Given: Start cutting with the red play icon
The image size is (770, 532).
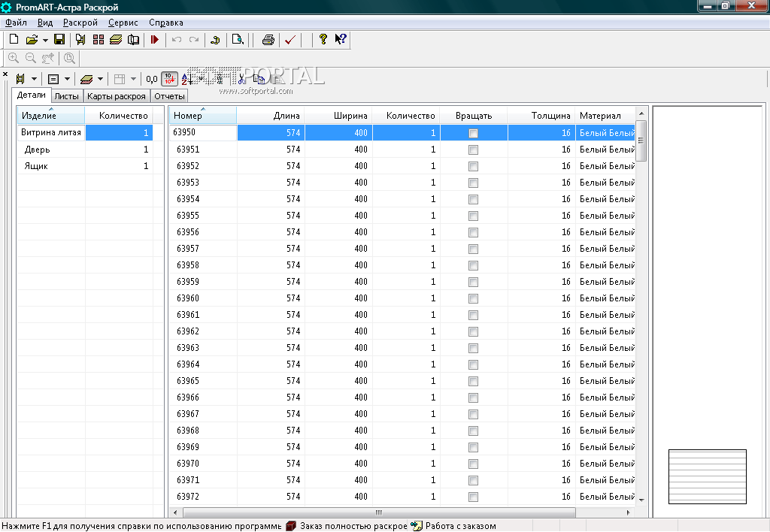Looking at the screenshot, I should (x=155, y=40).
